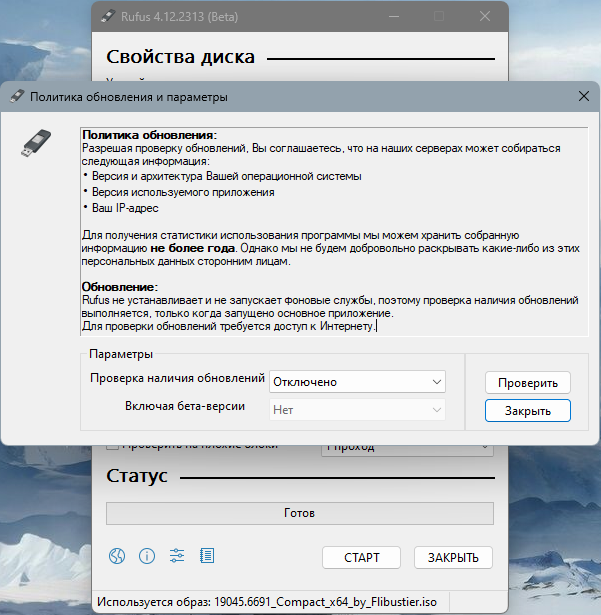Close the update policy dialog with X
Viewport: 601px width, 615px height.
(584, 97)
